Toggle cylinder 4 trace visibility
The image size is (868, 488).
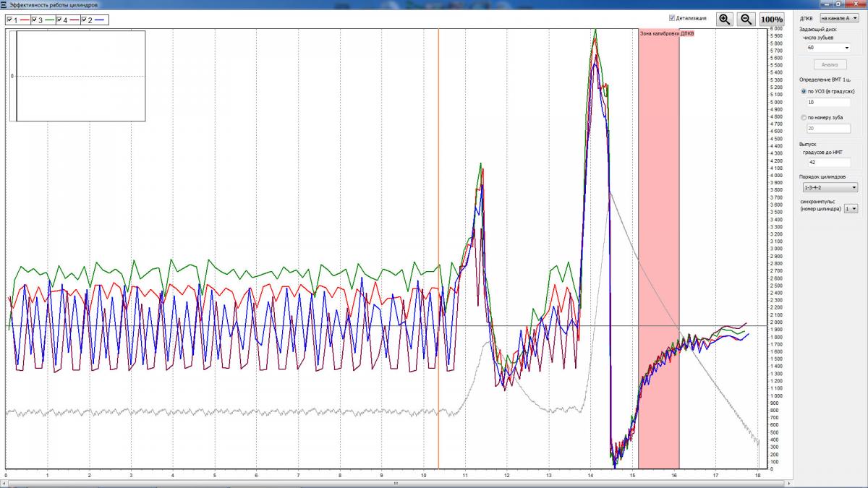coord(59,20)
